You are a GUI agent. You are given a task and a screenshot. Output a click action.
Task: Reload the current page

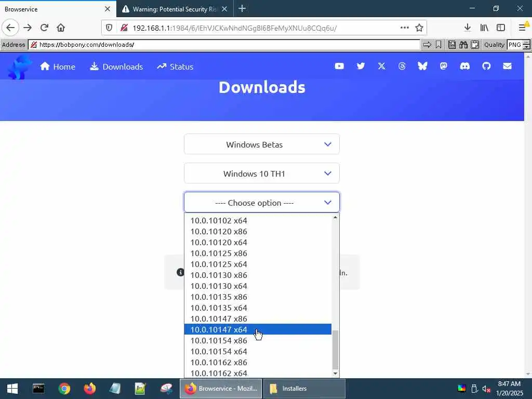tap(44, 28)
